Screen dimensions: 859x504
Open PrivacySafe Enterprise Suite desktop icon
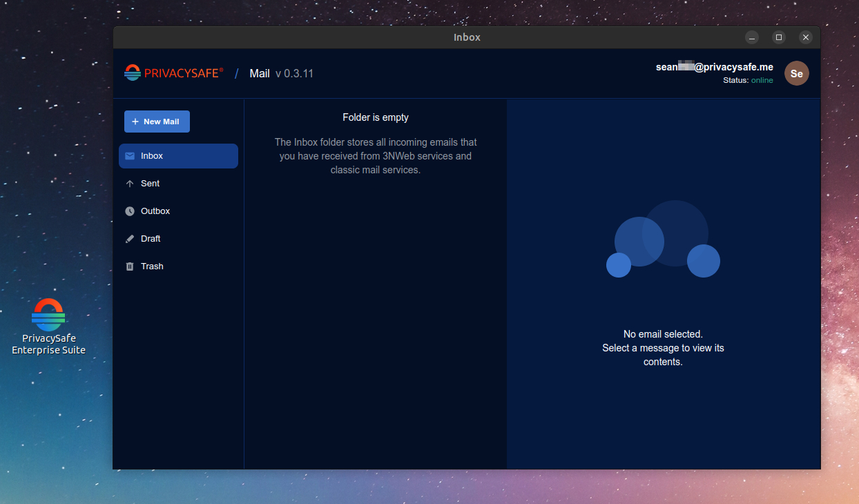[48, 327]
